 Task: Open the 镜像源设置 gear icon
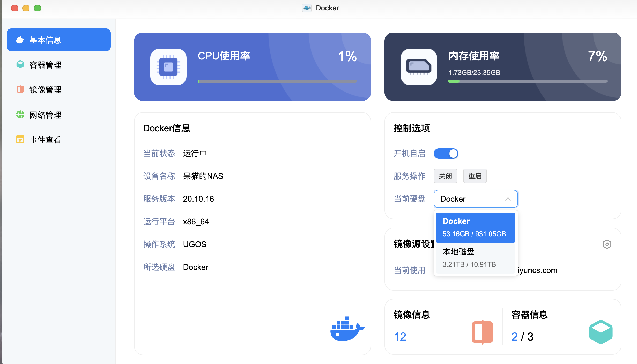pos(608,244)
